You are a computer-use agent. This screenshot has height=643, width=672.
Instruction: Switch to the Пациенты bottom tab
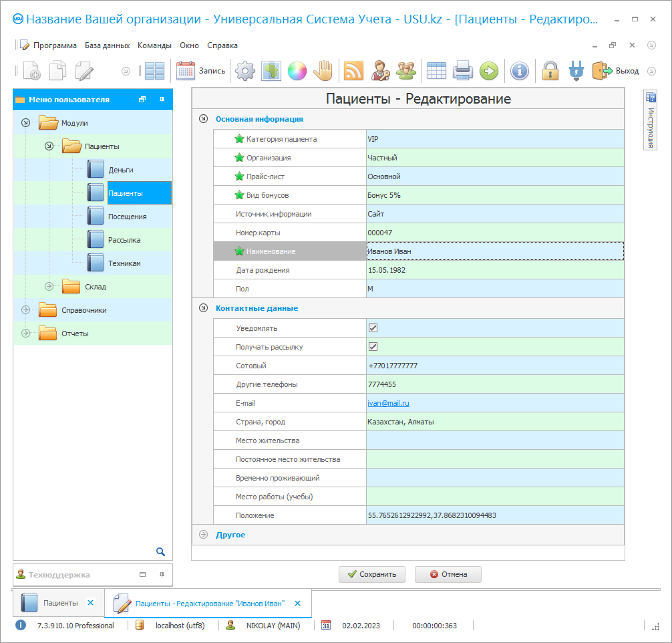point(60,603)
